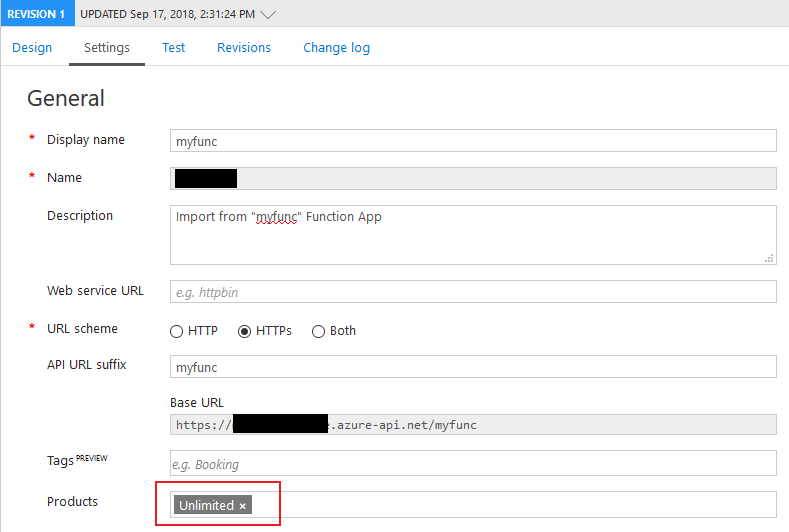Focus the Tags input field
The height and width of the screenshot is (532, 789).
point(473,464)
